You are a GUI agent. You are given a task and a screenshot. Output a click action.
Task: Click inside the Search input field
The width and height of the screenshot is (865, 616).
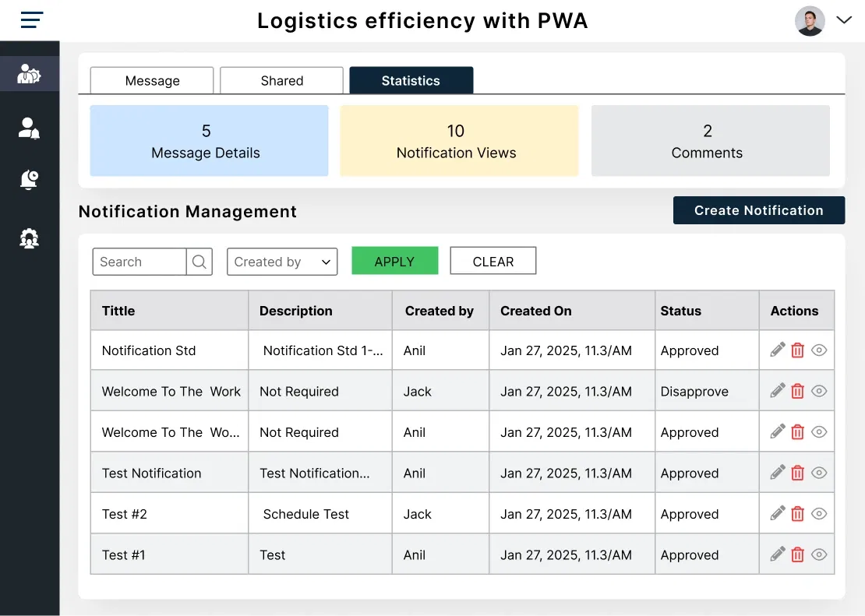click(139, 261)
